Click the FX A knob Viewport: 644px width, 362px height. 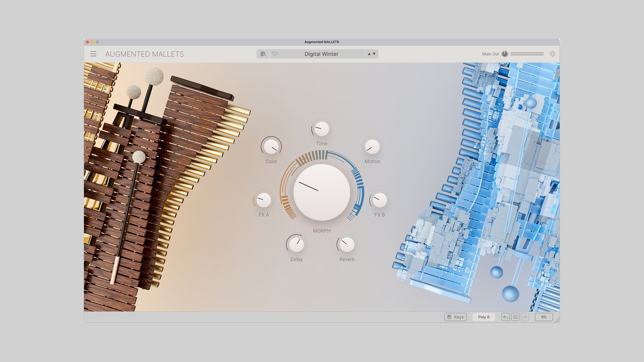pos(264,200)
